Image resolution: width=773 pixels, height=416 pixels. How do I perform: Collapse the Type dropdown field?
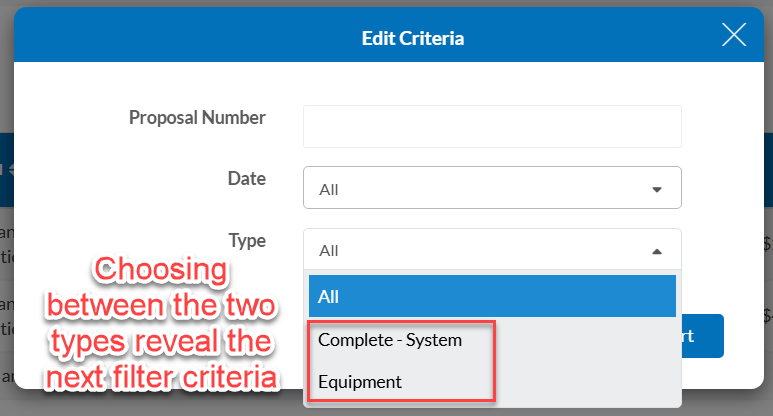coord(492,249)
